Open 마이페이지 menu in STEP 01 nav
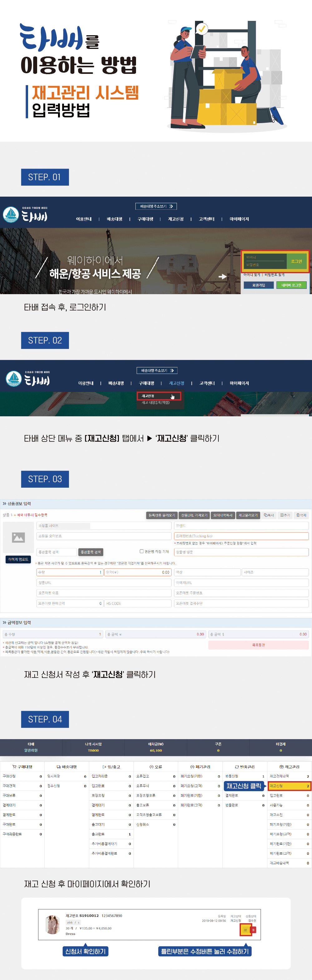Viewport: 312px width, 980px height. [239, 219]
